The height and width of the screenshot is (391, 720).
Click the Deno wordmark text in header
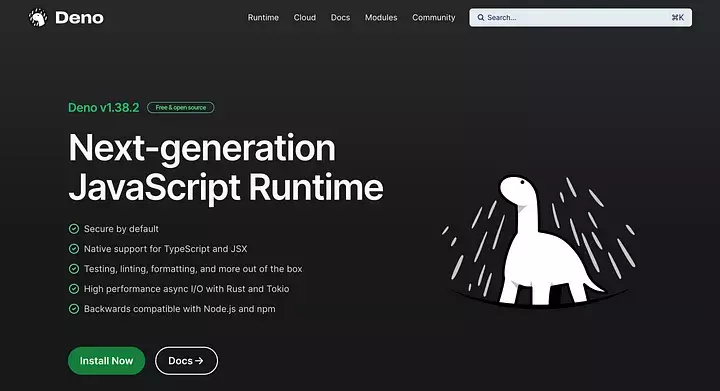point(79,18)
